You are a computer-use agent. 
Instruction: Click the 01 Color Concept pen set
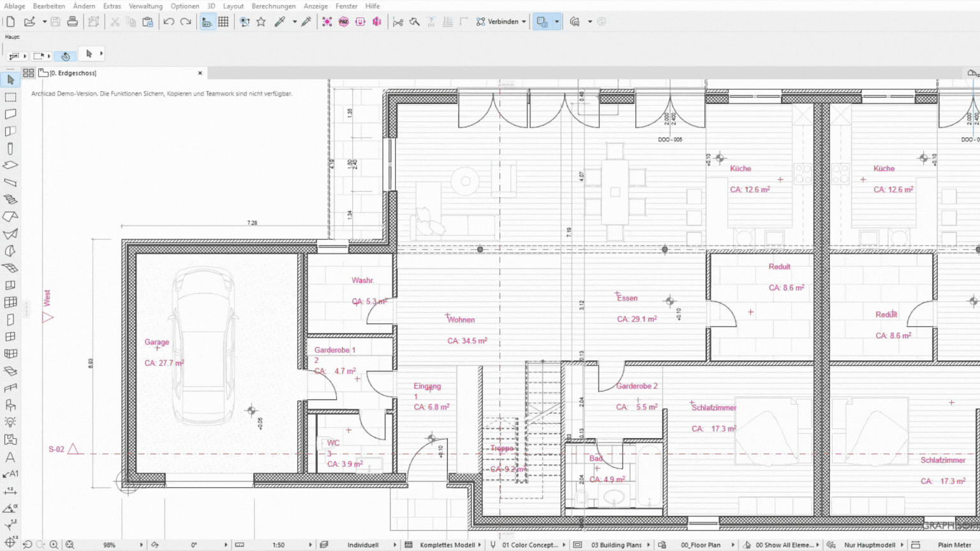click(530, 545)
